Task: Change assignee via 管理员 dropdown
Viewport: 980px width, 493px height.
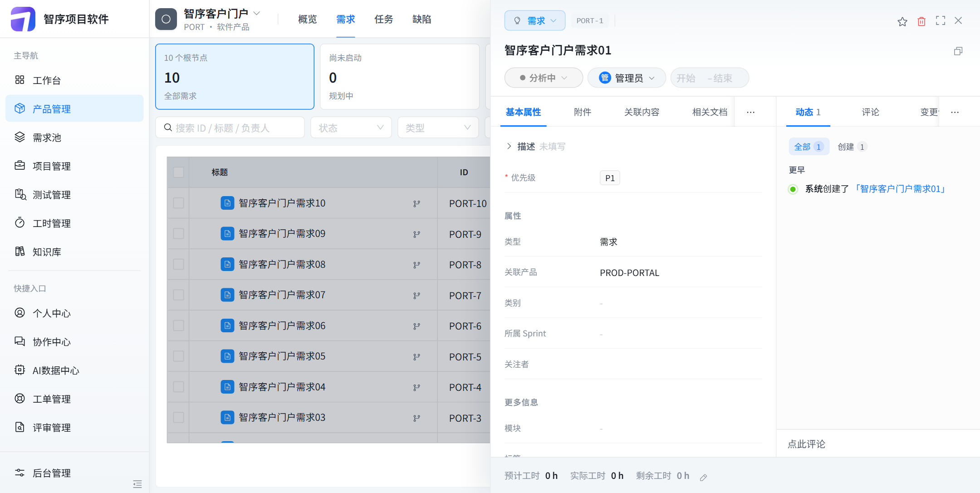Action: pyautogui.click(x=627, y=78)
